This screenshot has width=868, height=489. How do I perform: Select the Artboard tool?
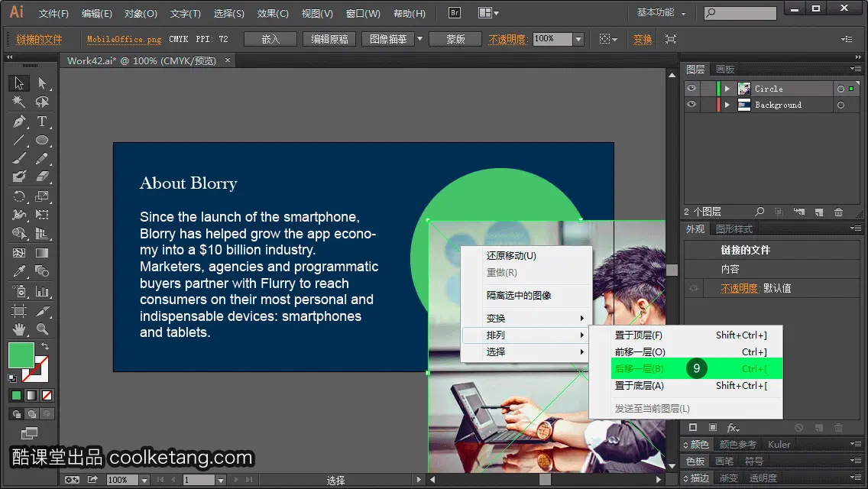click(19, 311)
